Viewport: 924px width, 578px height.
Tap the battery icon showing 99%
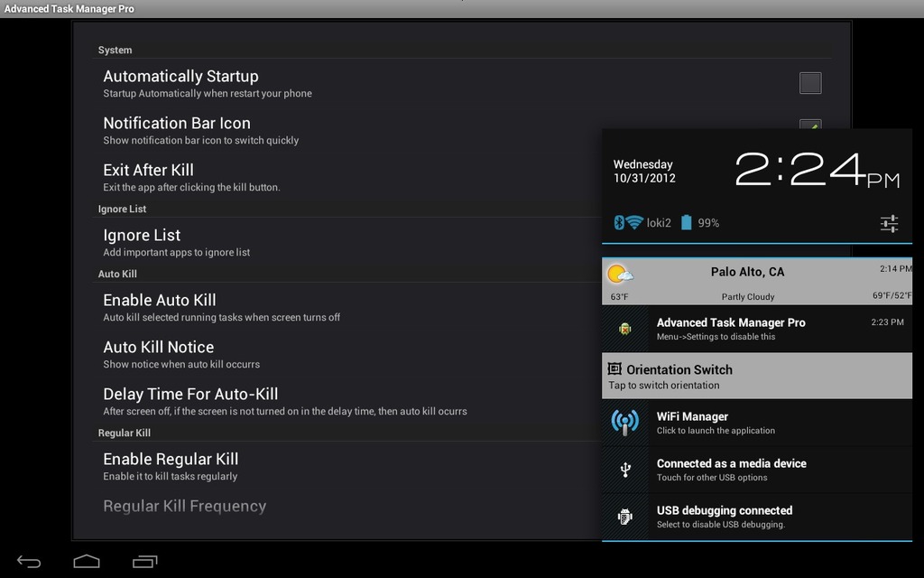tap(686, 222)
